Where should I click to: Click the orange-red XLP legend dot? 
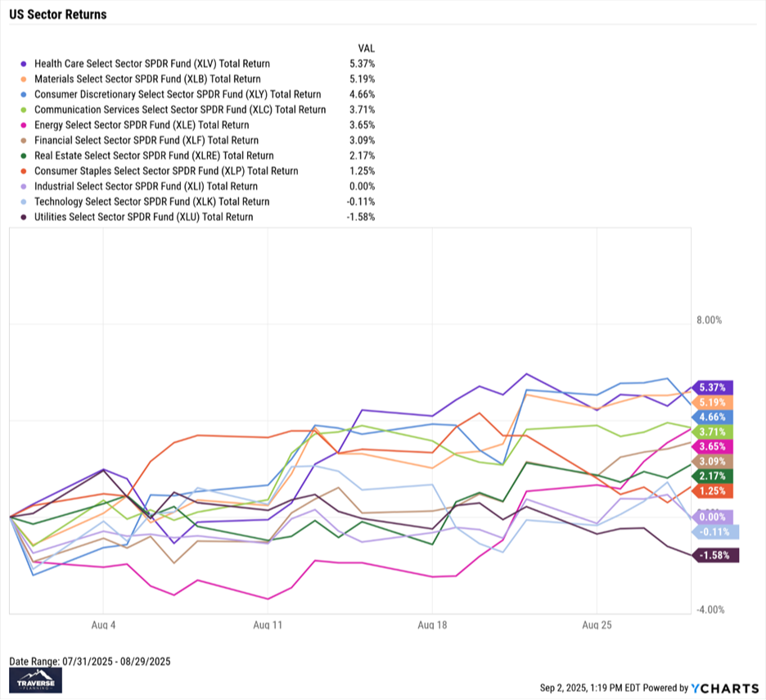24,171
